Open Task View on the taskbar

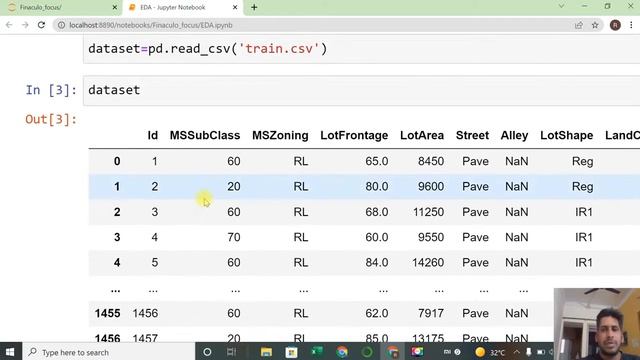coord(231,352)
